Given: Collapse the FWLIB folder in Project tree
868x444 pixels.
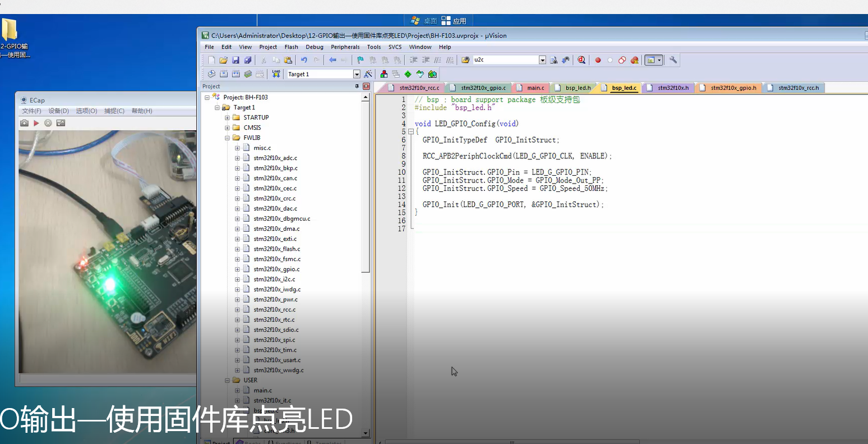Looking at the screenshot, I should pos(228,138).
